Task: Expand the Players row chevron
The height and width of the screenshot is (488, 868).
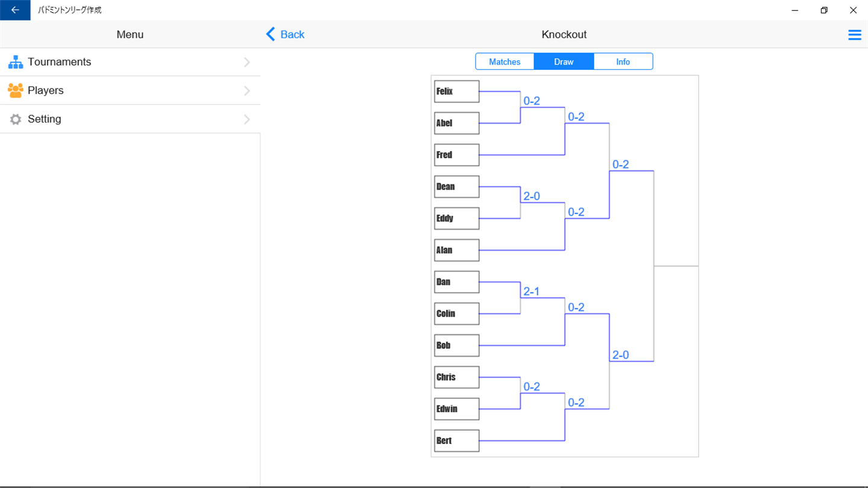Action: pos(247,90)
